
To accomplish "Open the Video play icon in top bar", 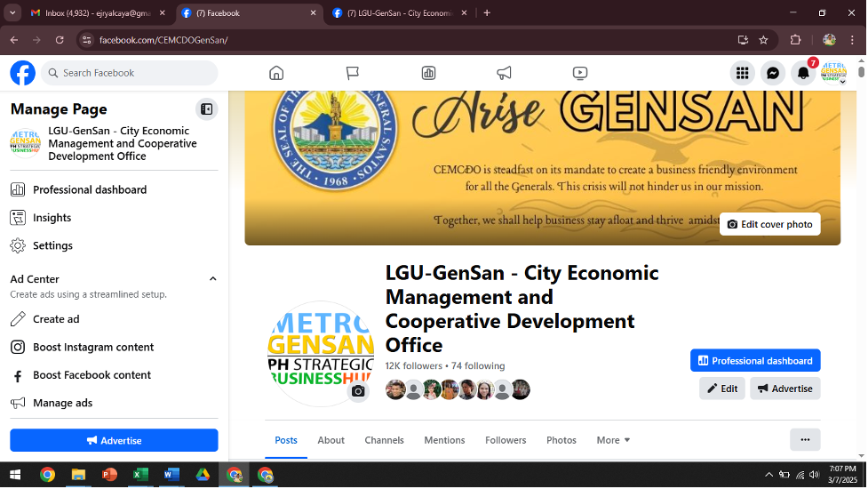I will click(579, 73).
